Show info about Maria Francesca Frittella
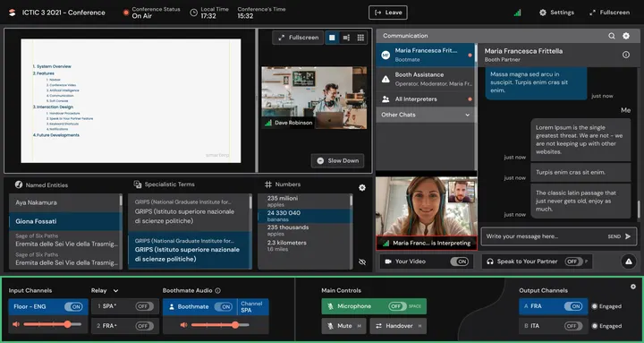This screenshot has width=644, height=343. [x=626, y=55]
